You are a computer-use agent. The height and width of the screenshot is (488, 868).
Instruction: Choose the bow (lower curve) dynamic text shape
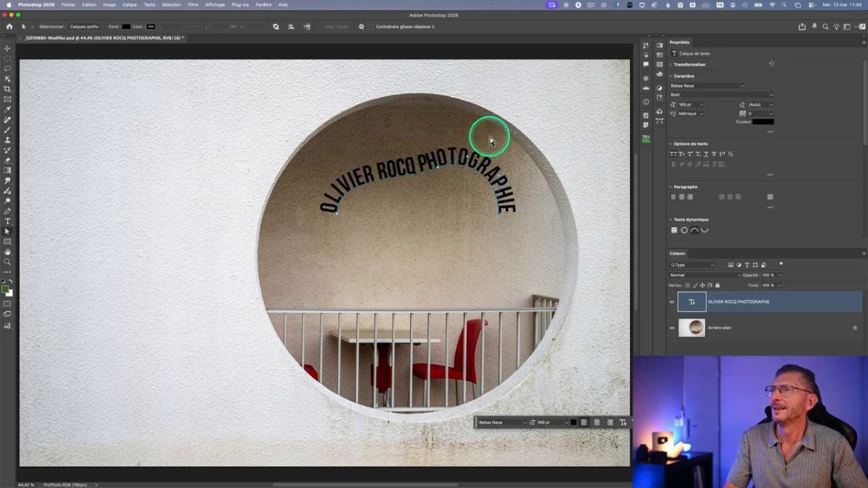click(705, 231)
